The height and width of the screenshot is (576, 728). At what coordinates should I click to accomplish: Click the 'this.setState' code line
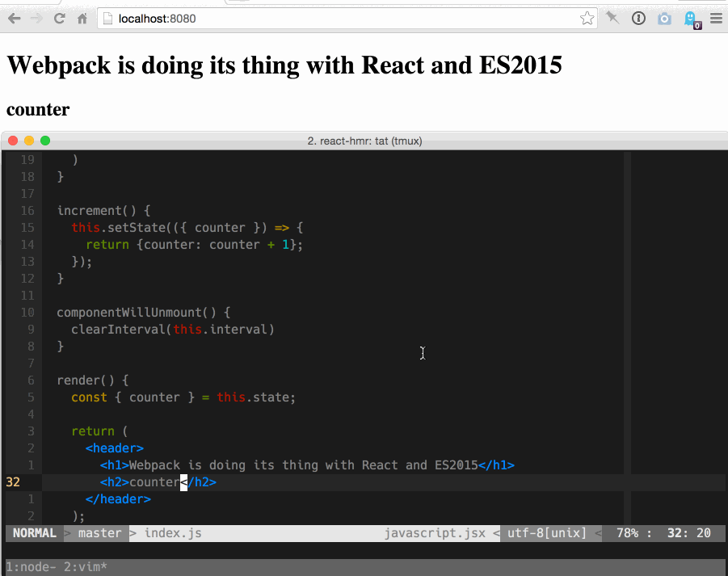pos(187,228)
